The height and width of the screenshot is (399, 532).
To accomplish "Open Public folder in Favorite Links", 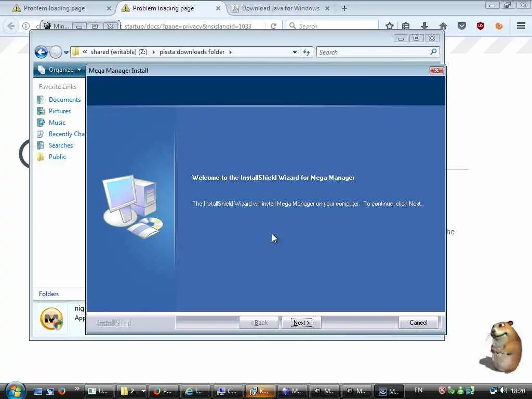I will pos(57,157).
